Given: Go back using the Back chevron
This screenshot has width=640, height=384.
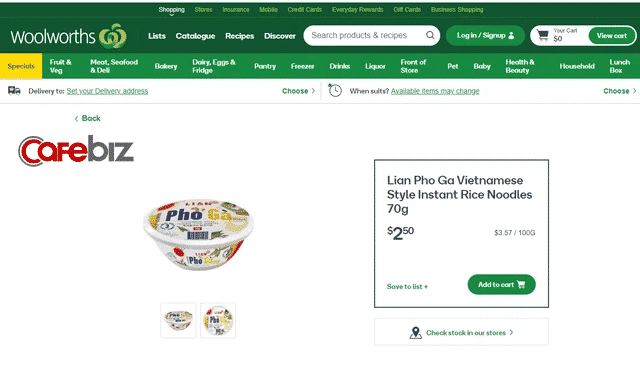Looking at the screenshot, I should (x=76, y=119).
